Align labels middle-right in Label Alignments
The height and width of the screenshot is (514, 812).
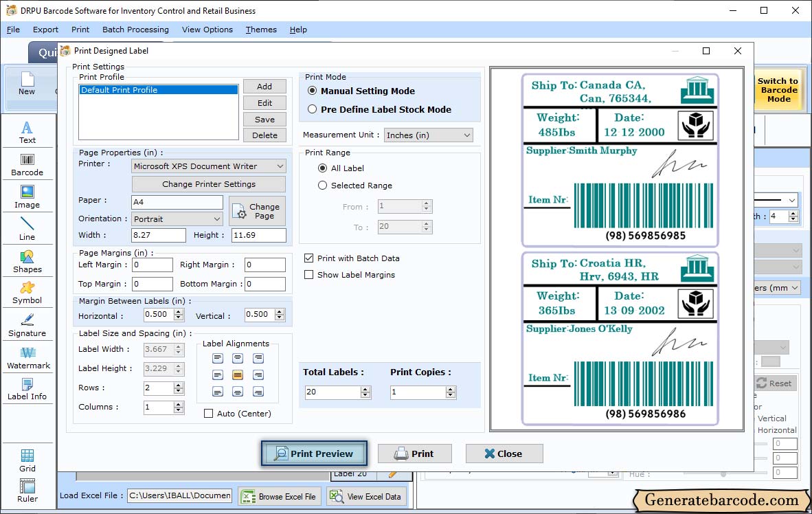258,375
